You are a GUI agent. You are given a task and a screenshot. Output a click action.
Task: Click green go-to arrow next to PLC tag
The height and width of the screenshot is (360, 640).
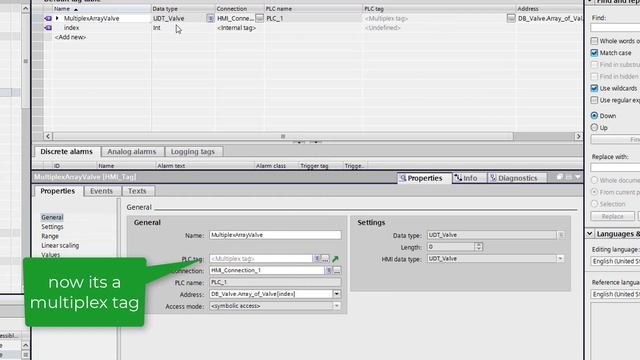click(x=336, y=259)
